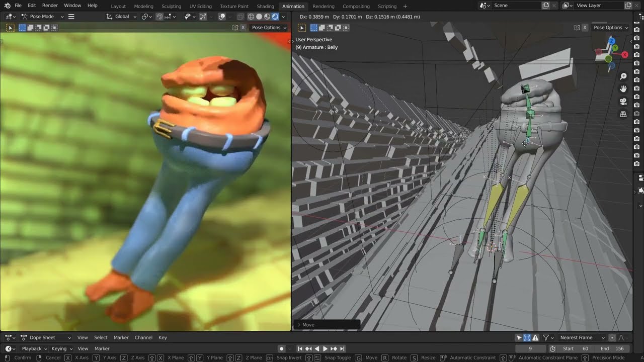Open the Dope Sheet Channel menu
The width and height of the screenshot is (644, 362).
[x=143, y=337]
